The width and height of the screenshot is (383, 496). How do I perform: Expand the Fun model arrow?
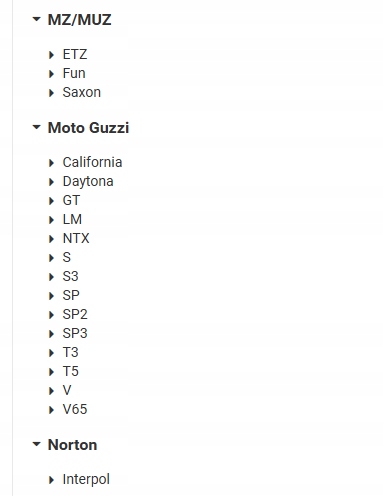coord(51,74)
